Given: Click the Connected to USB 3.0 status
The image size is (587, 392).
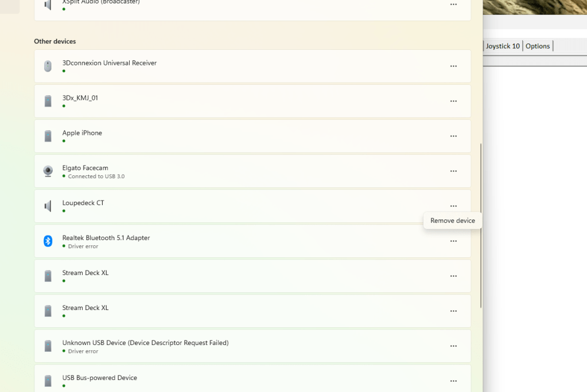Looking at the screenshot, I should point(96,176).
